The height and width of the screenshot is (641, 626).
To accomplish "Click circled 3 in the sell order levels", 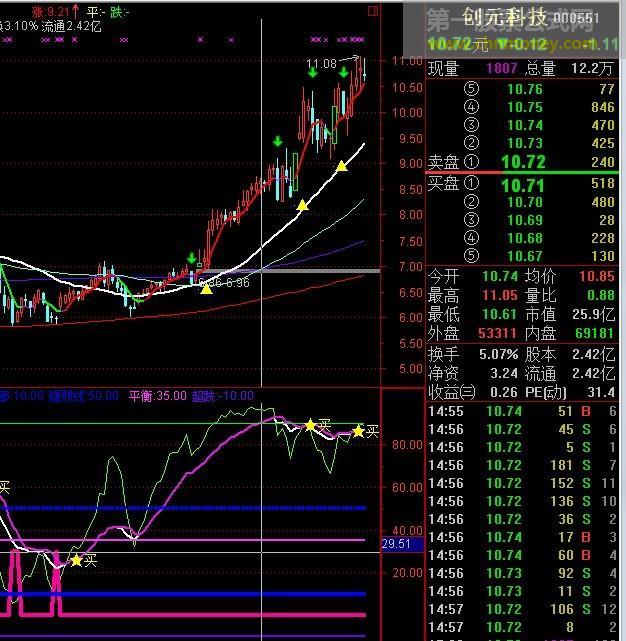I will [x=471, y=125].
